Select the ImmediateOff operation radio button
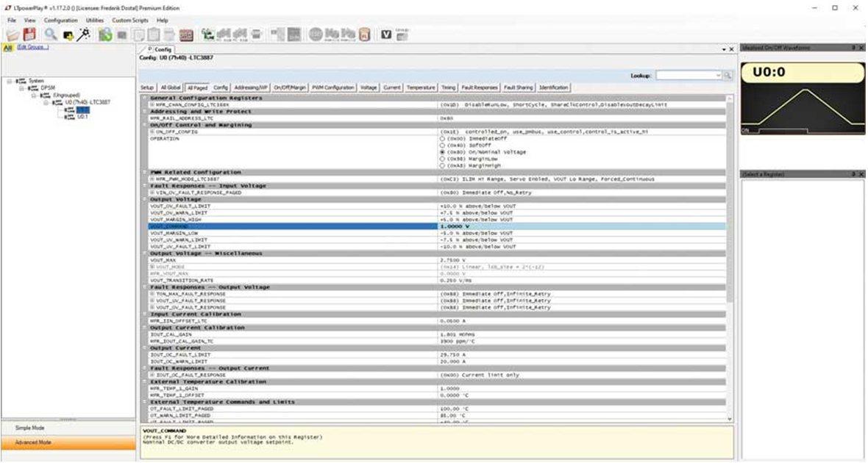868x463 pixels. [x=442, y=138]
